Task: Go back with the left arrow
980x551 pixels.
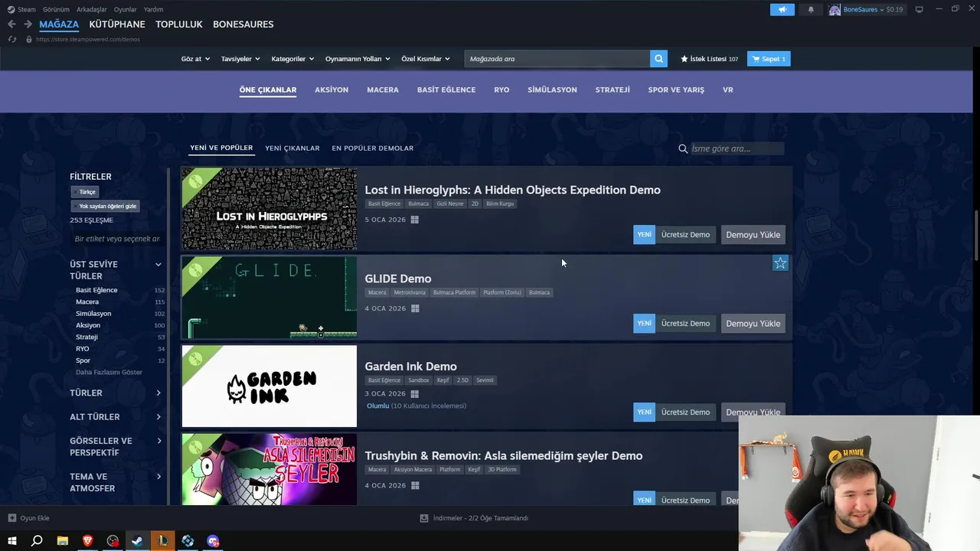Action: [11, 24]
